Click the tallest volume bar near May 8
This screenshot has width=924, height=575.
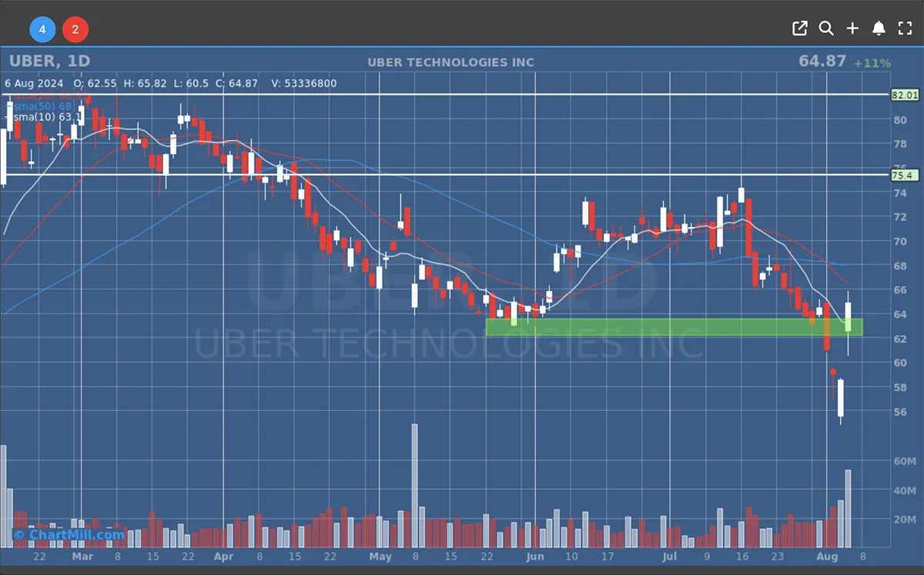[414, 485]
